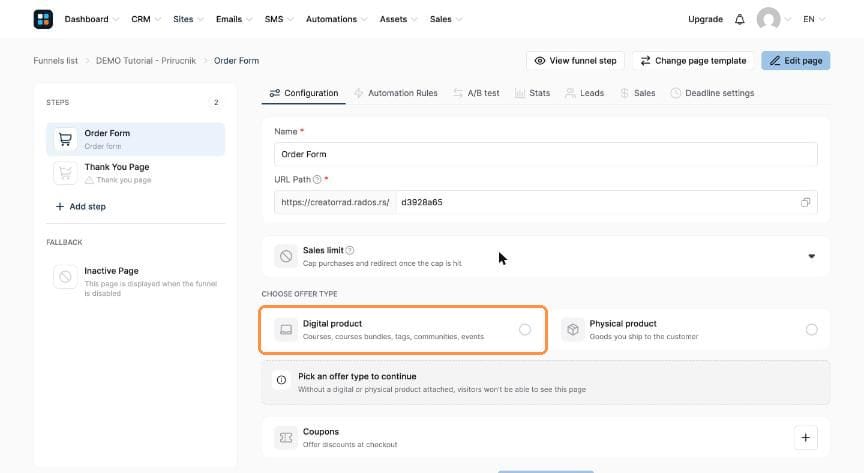Go to Funnels list breadcrumb
This screenshot has height=473, width=864.
click(56, 61)
